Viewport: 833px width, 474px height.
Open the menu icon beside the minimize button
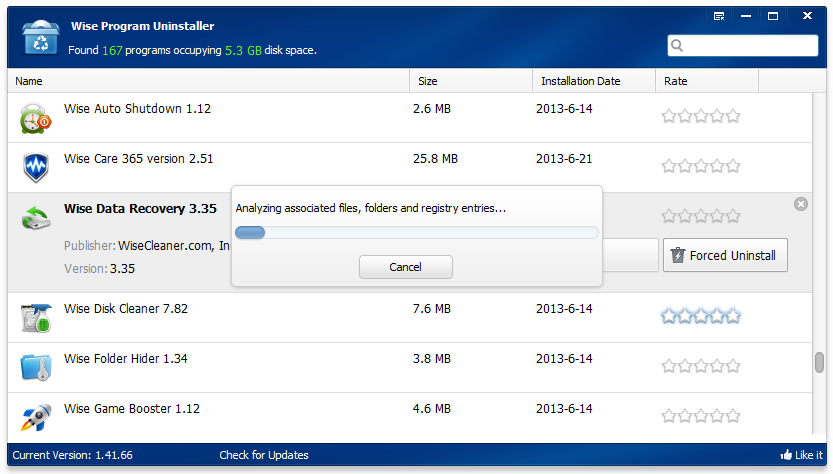(719, 16)
